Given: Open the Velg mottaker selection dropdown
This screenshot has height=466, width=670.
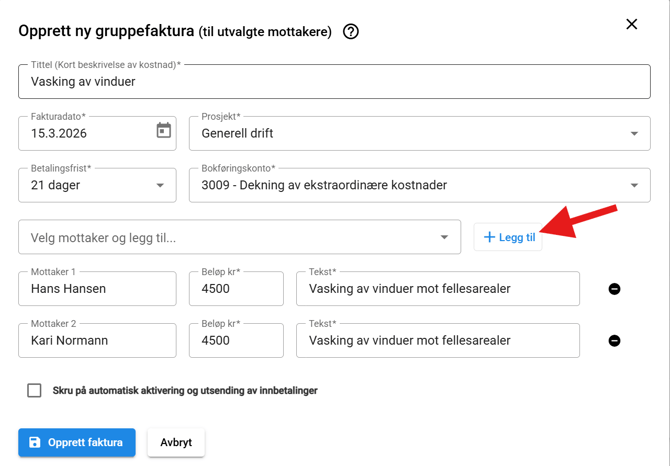Looking at the screenshot, I should (x=444, y=238).
